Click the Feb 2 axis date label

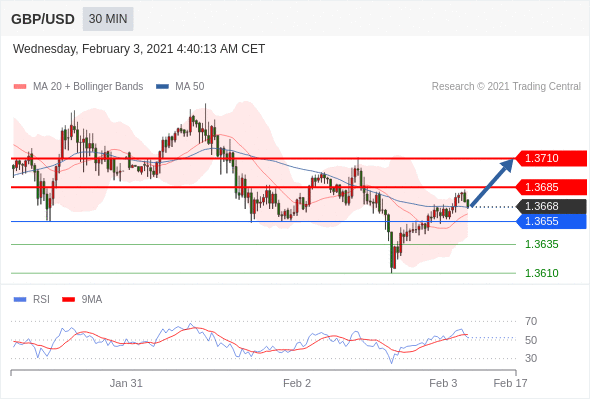[x=297, y=383]
